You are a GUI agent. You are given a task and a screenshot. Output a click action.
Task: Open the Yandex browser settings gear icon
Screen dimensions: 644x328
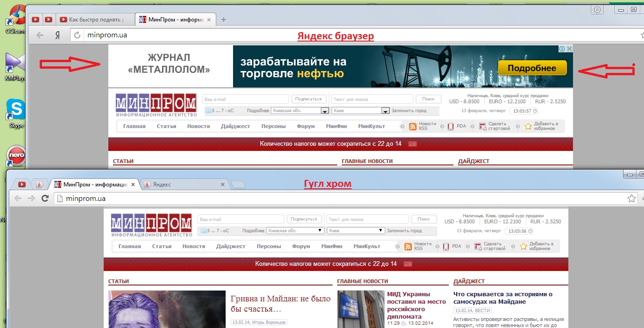(x=597, y=10)
